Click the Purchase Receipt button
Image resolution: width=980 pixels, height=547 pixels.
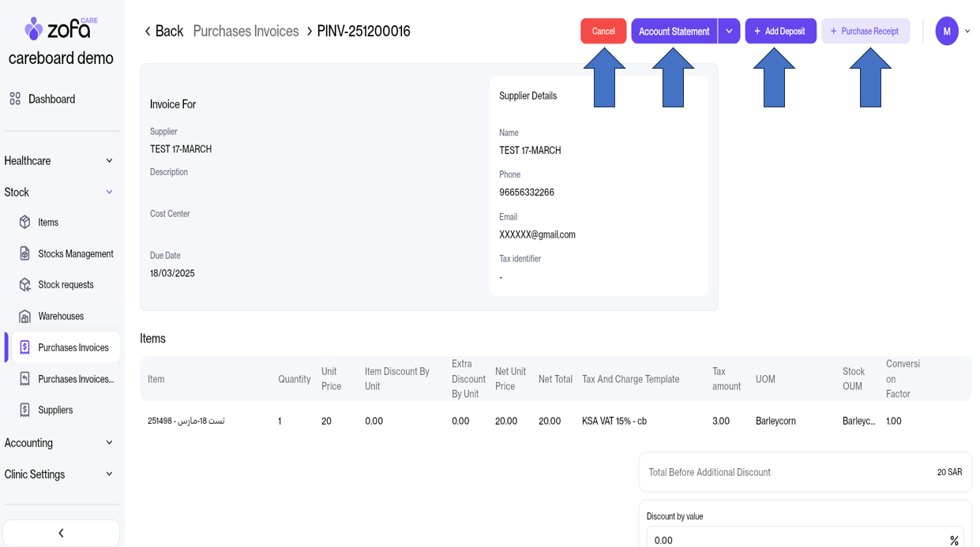coord(865,32)
